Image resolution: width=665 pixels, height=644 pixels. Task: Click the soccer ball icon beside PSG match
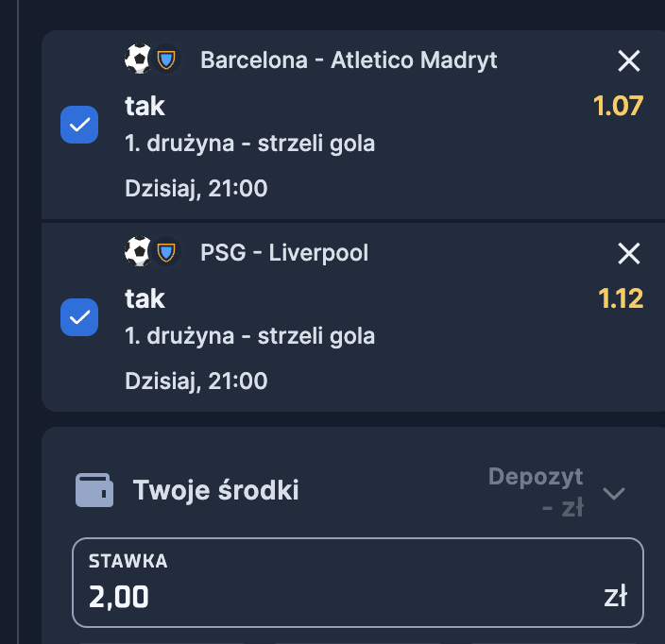[138, 252]
